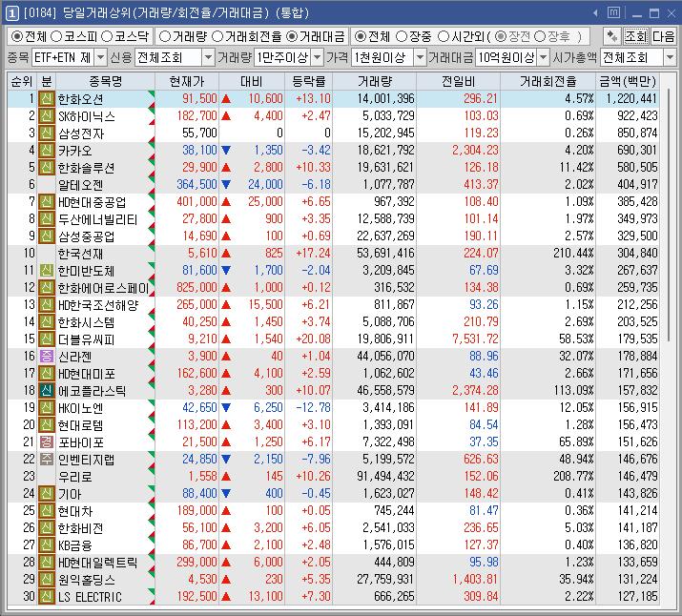
Task: Select the 장중 session radio button
Action: point(402,36)
